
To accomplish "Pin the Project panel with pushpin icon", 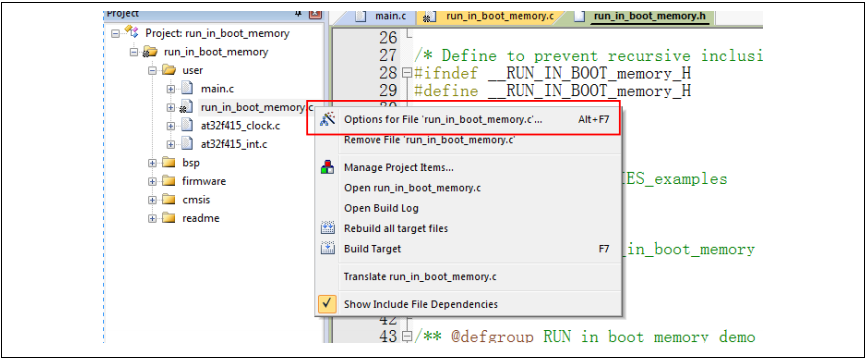I will (x=299, y=13).
